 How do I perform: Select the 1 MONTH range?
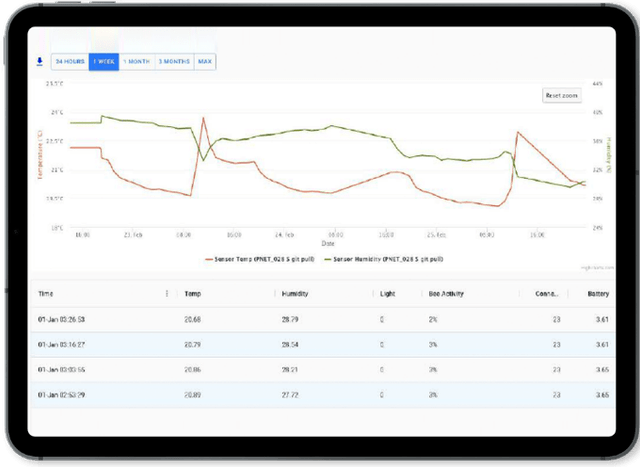[136, 62]
